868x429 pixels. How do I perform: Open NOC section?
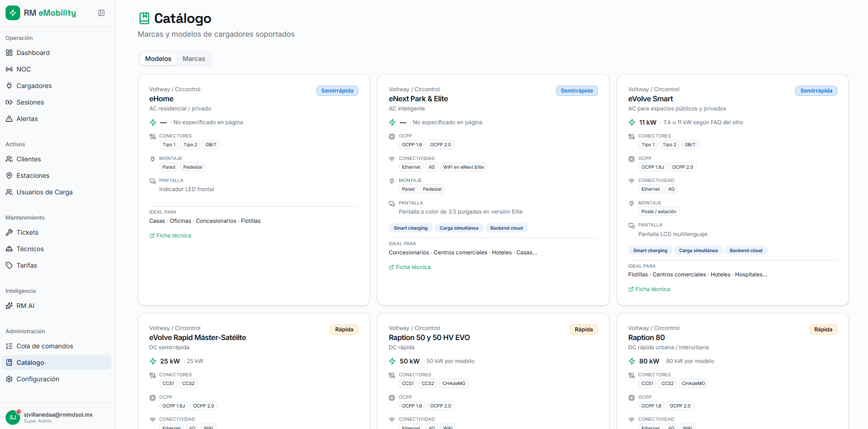pos(56,69)
